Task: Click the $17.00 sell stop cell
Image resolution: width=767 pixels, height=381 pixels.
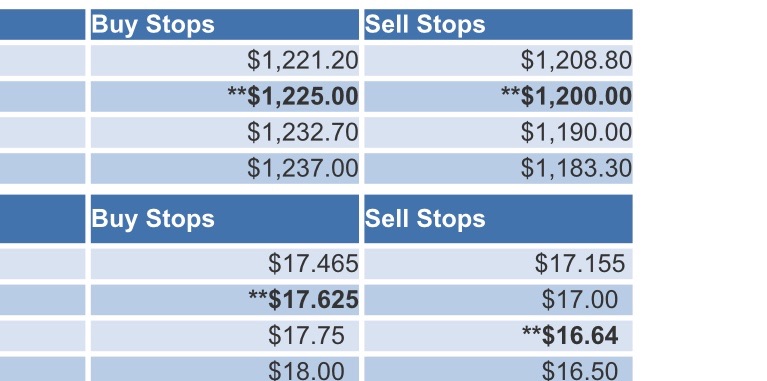Action: pos(498,300)
